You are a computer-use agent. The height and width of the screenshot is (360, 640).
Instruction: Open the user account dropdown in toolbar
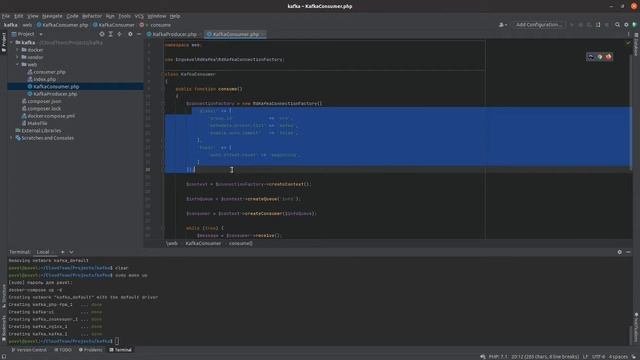point(503,24)
